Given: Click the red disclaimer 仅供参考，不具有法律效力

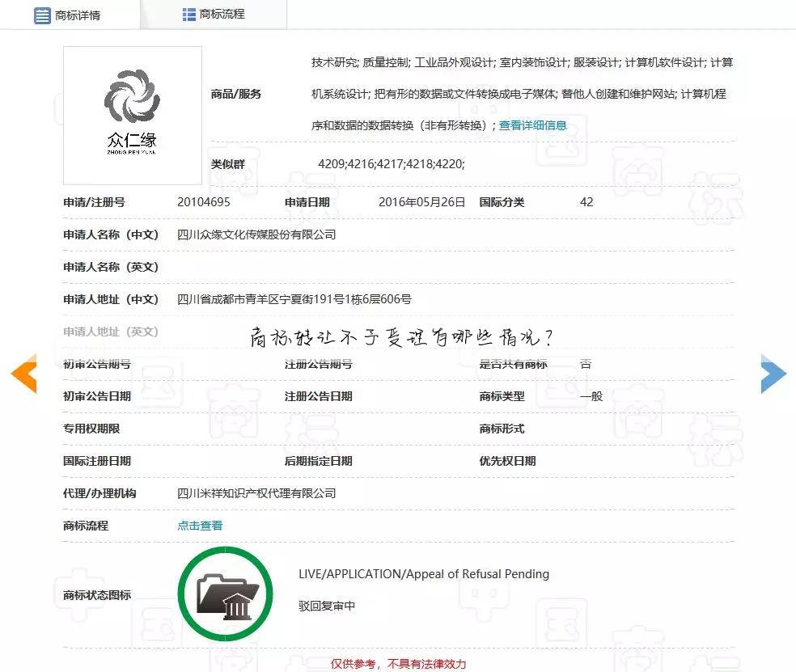Looking at the screenshot, I should click(x=398, y=662).
